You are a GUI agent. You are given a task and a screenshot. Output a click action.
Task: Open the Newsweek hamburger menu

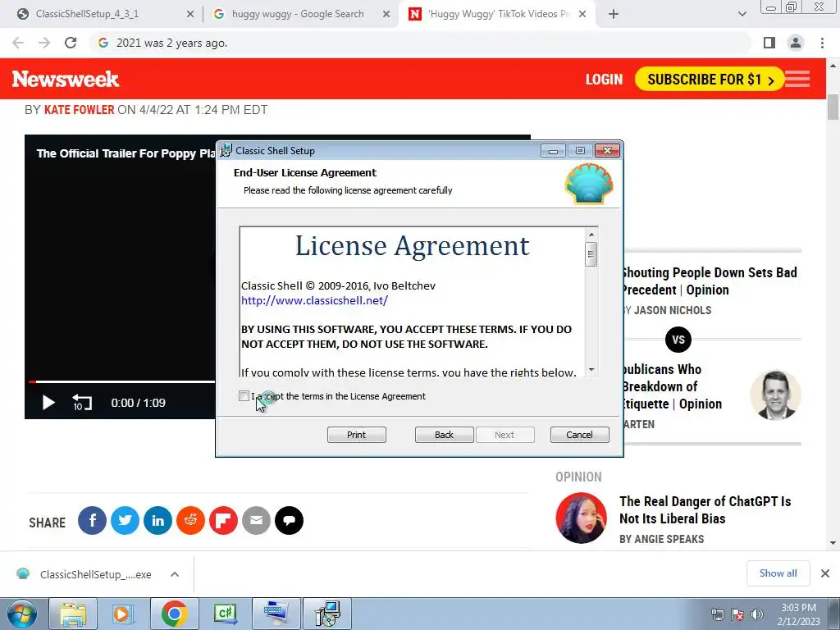click(x=797, y=80)
